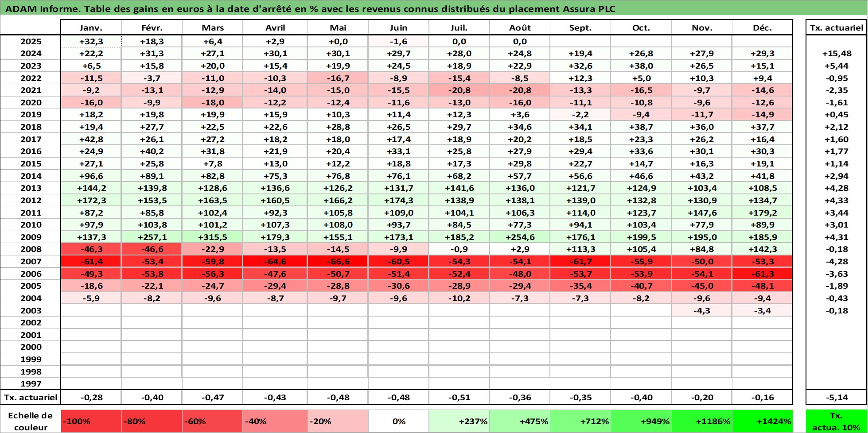The width and height of the screenshot is (868, 433).
Task: Click the overall actuarial rate -5,14
Action: (x=837, y=397)
